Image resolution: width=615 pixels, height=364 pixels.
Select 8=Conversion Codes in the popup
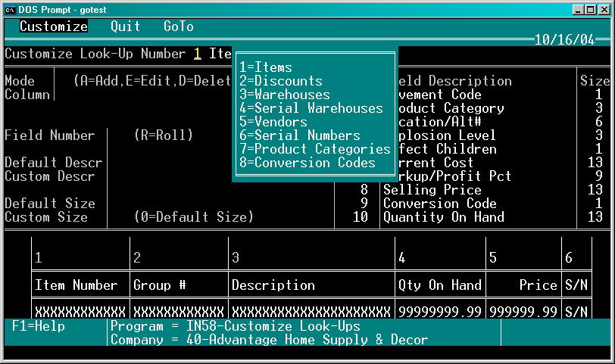307,162
